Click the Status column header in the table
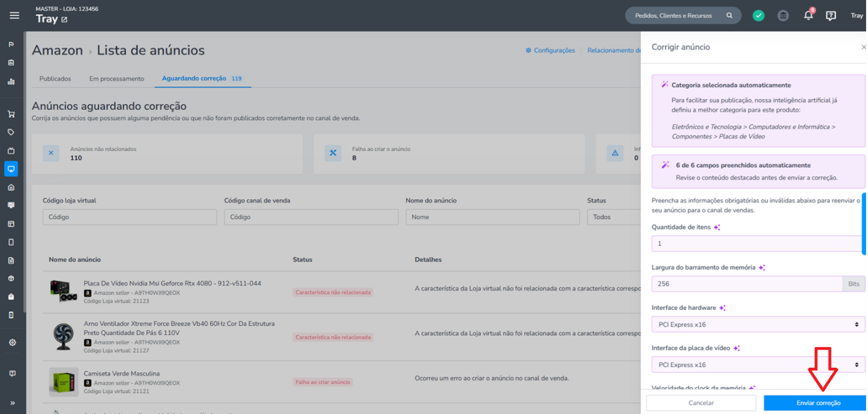This screenshot has height=414, width=868. pyautogui.click(x=302, y=260)
